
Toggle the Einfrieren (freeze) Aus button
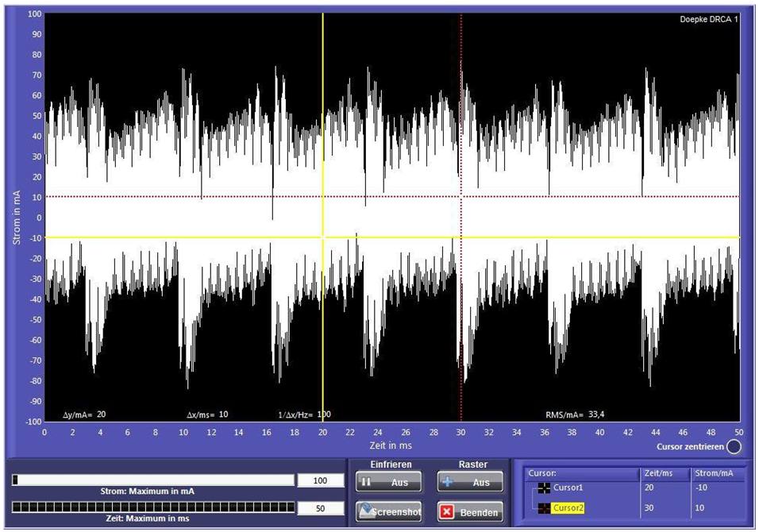388,482
